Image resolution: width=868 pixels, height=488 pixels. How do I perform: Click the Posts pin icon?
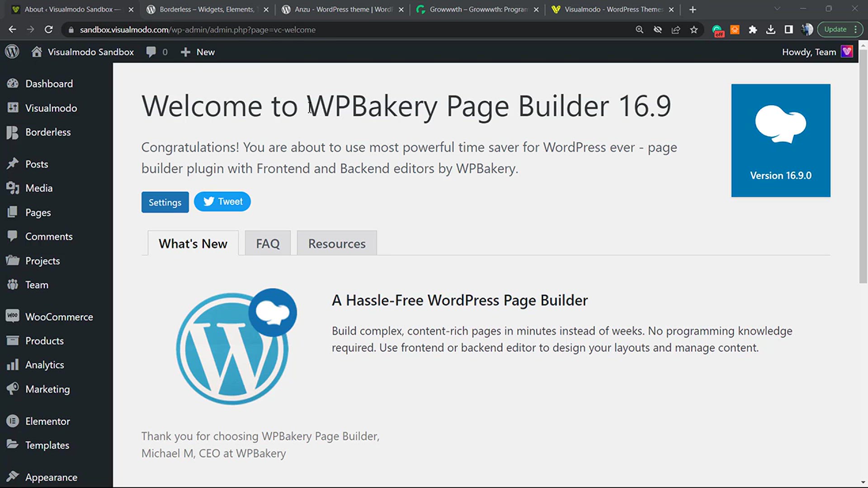click(x=13, y=164)
